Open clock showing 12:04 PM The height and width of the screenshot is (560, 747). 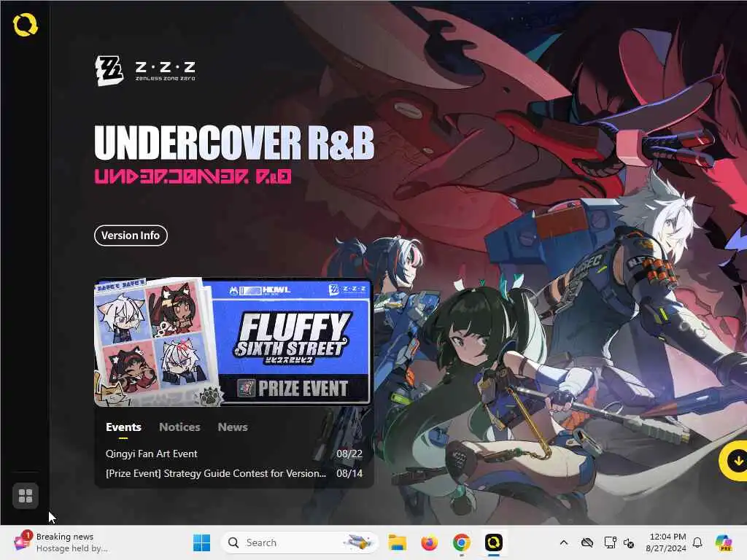(x=666, y=542)
